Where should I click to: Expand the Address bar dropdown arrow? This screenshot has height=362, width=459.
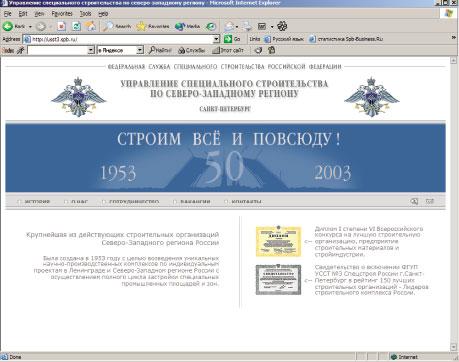tap(216, 39)
